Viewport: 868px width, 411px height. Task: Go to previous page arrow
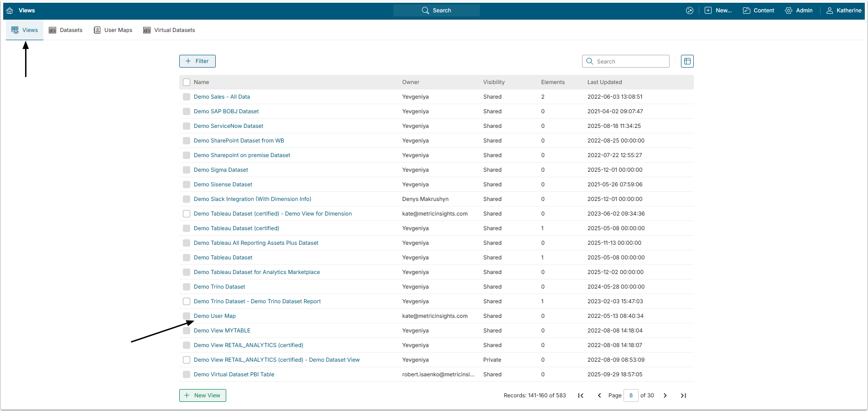[599, 395]
